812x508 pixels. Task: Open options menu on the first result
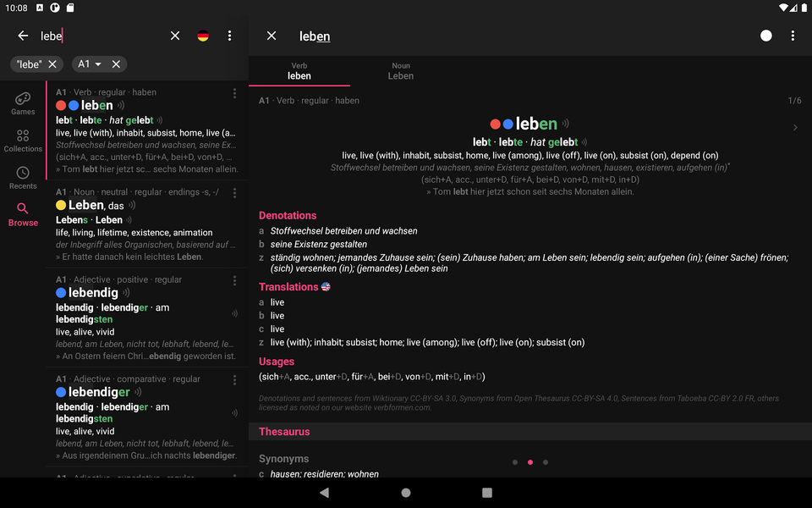[234, 93]
